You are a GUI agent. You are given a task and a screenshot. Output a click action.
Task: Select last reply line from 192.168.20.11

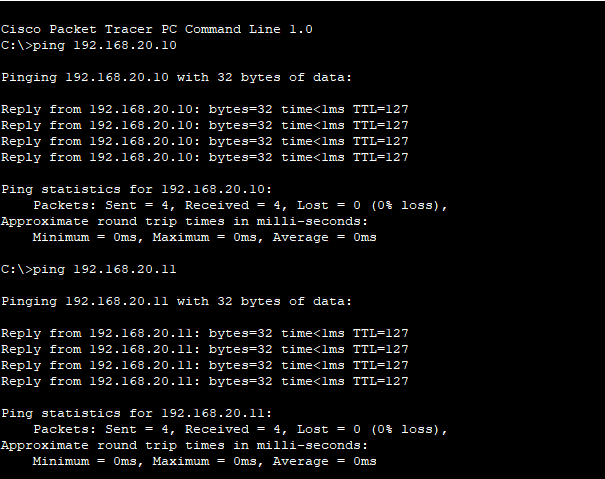click(205, 381)
